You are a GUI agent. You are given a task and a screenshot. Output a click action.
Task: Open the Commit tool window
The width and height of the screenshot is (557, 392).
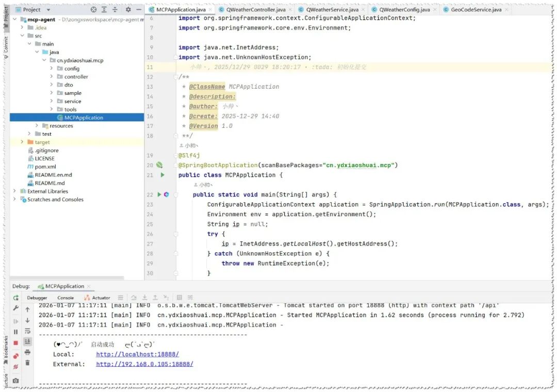[6, 46]
